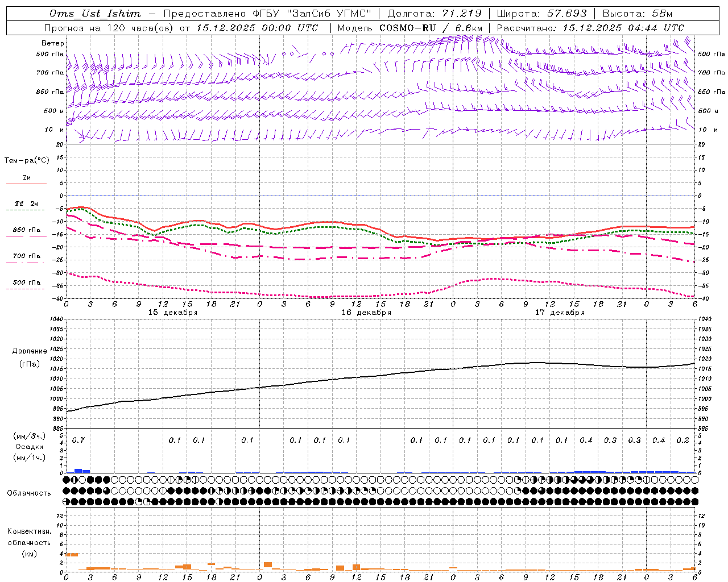This screenshot has width=728, height=582.
Task: Click the (мм/3ч.) precipitation unit label
Action: pyautogui.click(x=30, y=436)
